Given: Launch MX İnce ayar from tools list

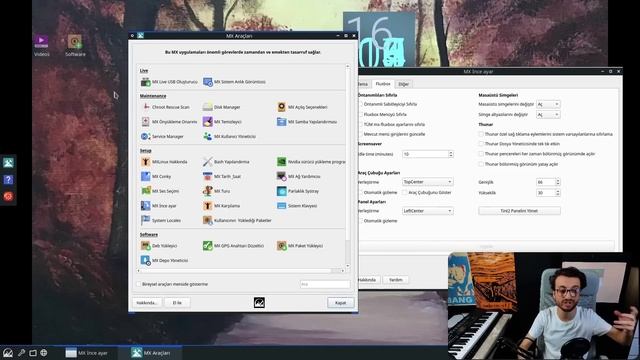Looking at the screenshot, I should pos(159,206).
